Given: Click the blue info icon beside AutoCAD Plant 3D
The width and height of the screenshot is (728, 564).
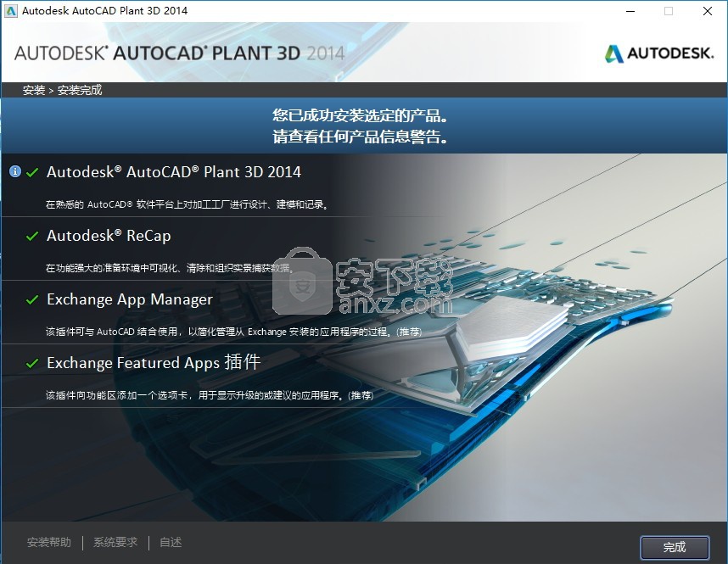Looking at the screenshot, I should (15, 172).
